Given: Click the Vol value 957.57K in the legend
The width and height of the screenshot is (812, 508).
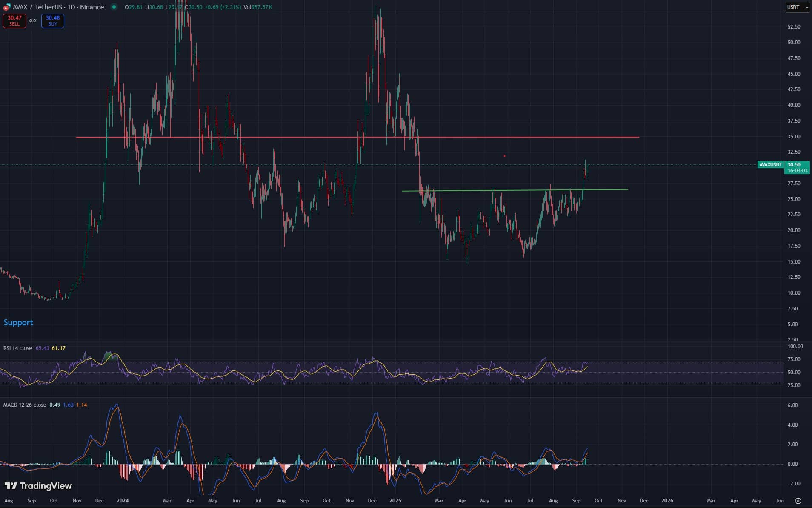Looking at the screenshot, I should 263,7.
